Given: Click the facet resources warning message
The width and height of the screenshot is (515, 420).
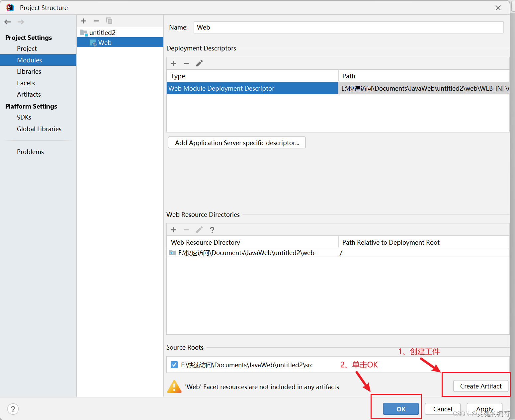Looking at the screenshot, I should click(262, 387).
